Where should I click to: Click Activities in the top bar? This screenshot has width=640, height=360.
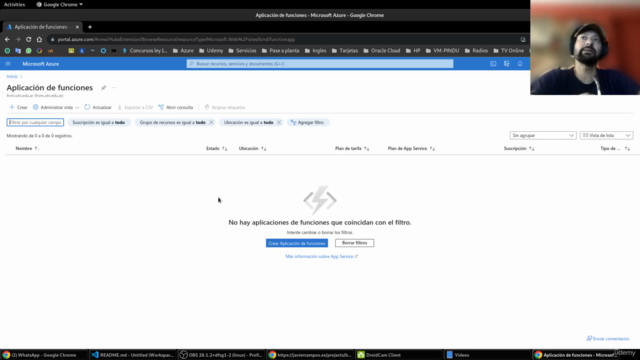[x=14, y=4]
